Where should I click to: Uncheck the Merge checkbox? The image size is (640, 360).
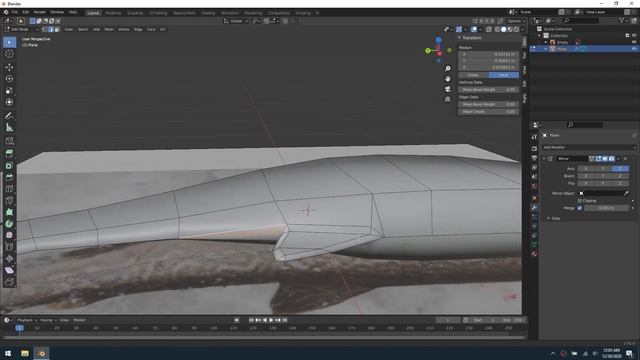580,208
